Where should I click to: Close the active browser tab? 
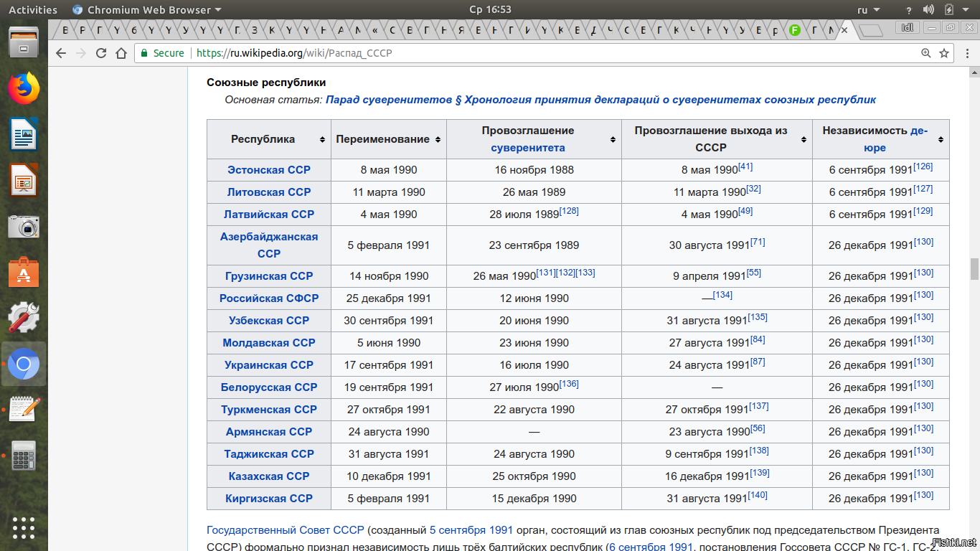(844, 30)
